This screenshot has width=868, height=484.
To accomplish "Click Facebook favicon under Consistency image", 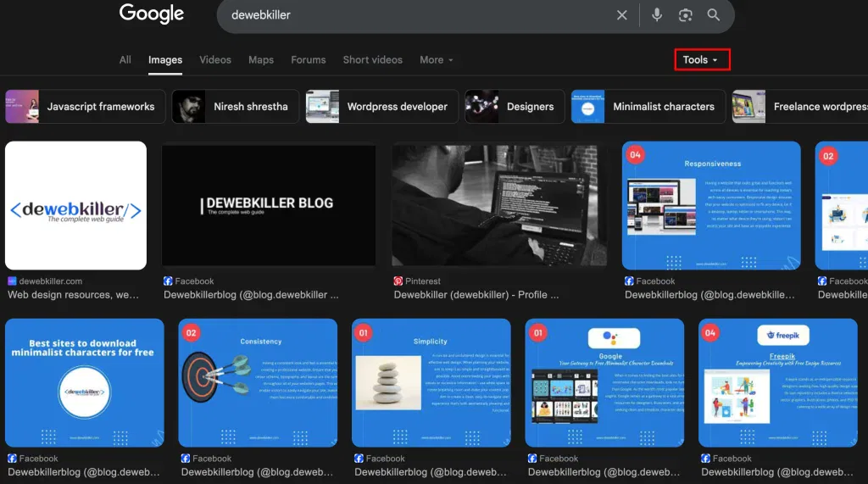I will (x=186, y=459).
